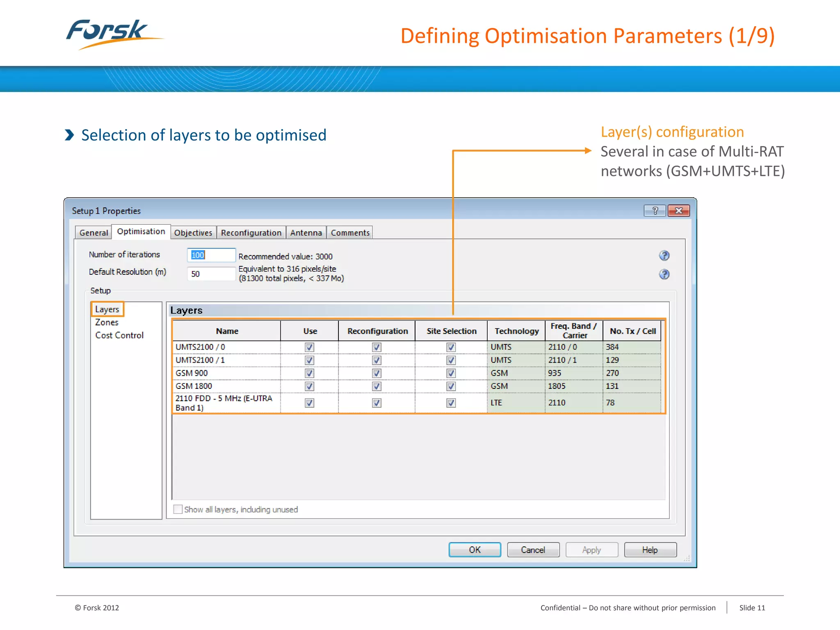Click the LTE technology cell
The width and height of the screenshot is (840, 630).
pyautogui.click(x=516, y=403)
